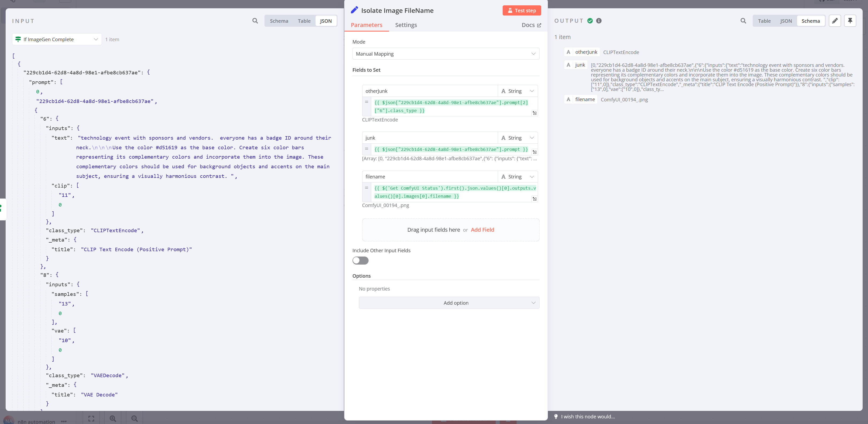868x424 pixels.
Task: Click the input panel search icon
Action: [255, 21]
